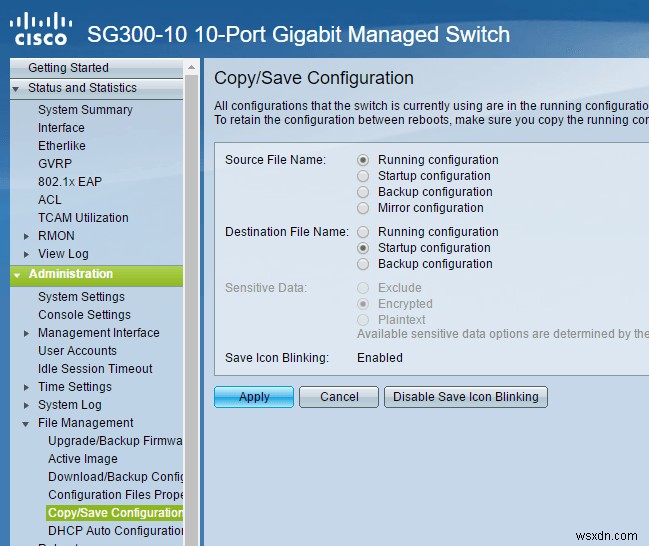The height and width of the screenshot is (546, 649).
Task: Choose Backup configuration as destination file
Action: point(363,264)
